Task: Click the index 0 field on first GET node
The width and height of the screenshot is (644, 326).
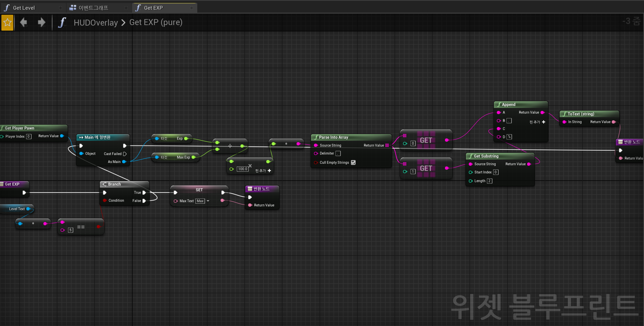Action: [413, 144]
